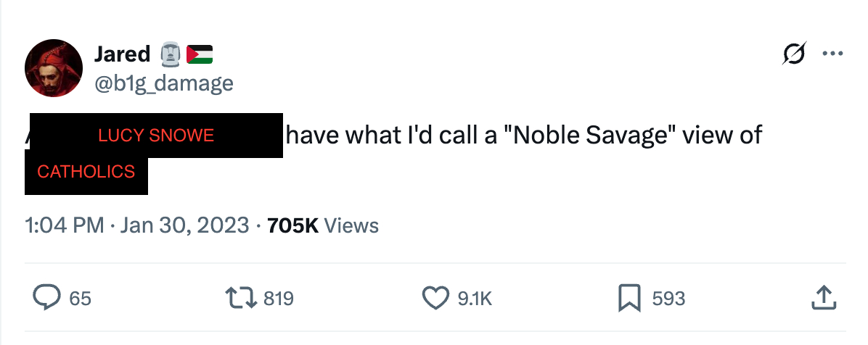Click the reply speech bubble icon
Image resolution: width=868 pixels, height=345 pixels.
pyautogui.click(x=48, y=298)
